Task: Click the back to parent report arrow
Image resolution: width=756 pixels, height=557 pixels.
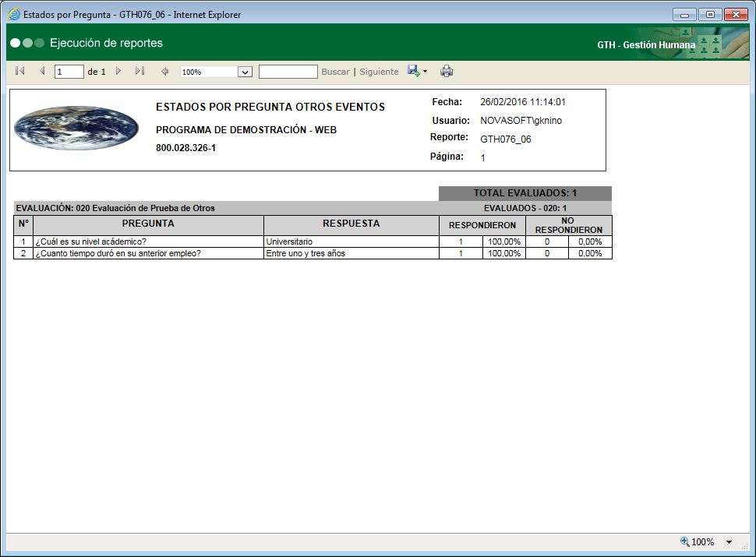Action: (x=165, y=72)
